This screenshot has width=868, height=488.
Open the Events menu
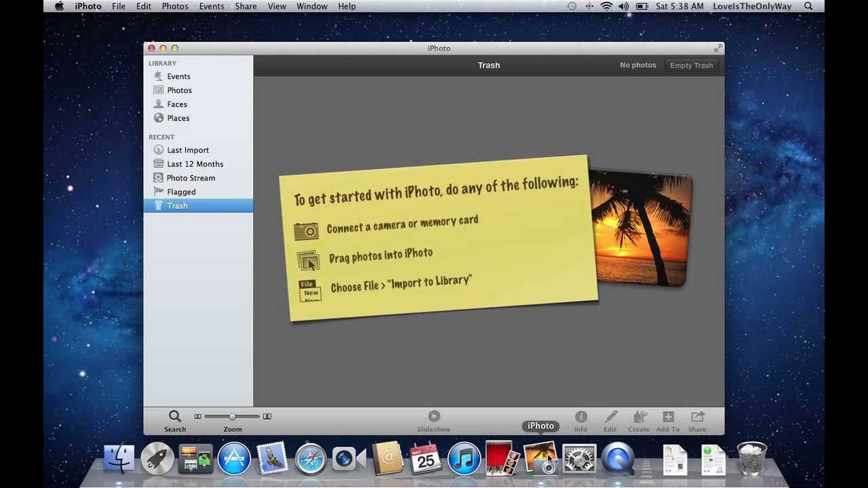pos(212,6)
